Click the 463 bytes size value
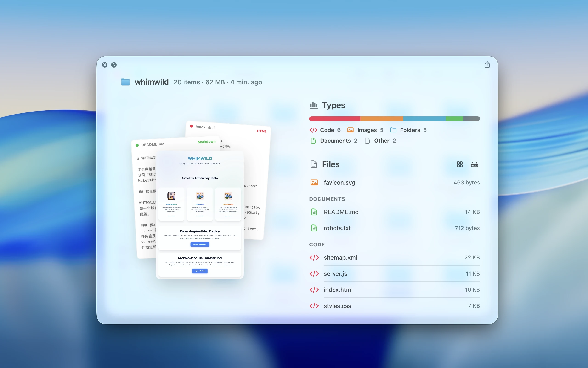The height and width of the screenshot is (368, 588). (x=466, y=183)
